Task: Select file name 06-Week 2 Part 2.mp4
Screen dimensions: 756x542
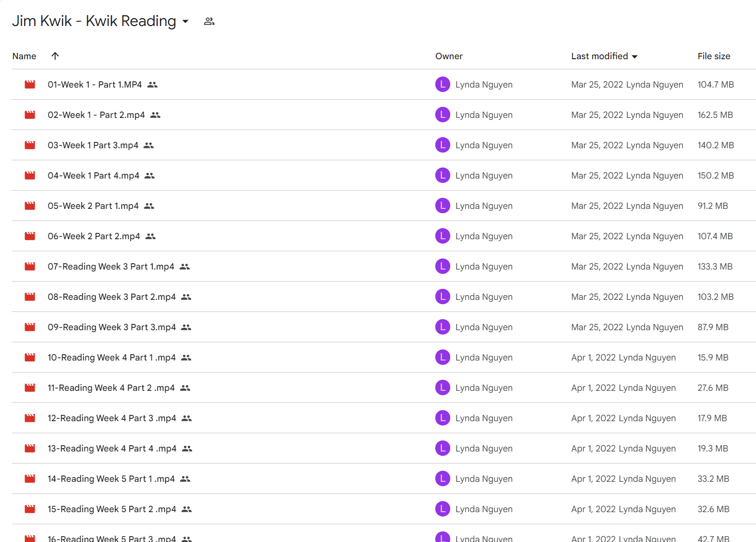Action: 94,236
